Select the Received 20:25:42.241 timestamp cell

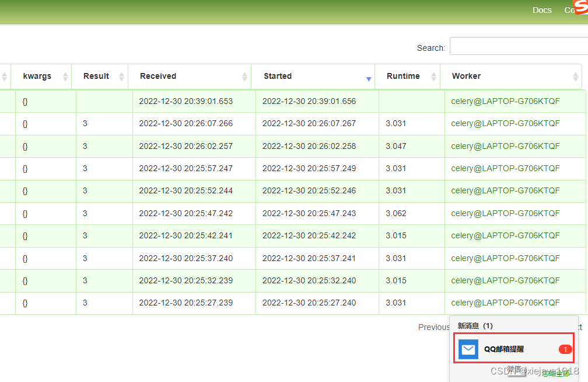point(185,235)
